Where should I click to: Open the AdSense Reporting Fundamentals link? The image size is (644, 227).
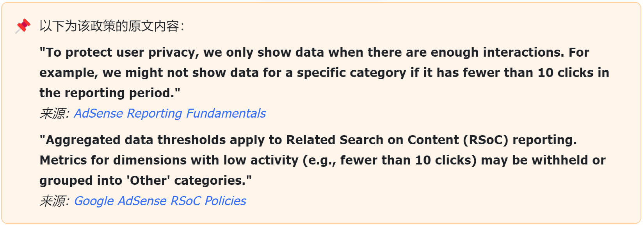point(170,113)
